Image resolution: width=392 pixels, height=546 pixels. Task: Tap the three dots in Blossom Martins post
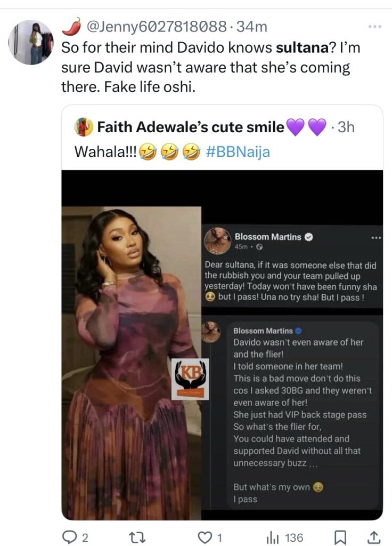point(376,237)
